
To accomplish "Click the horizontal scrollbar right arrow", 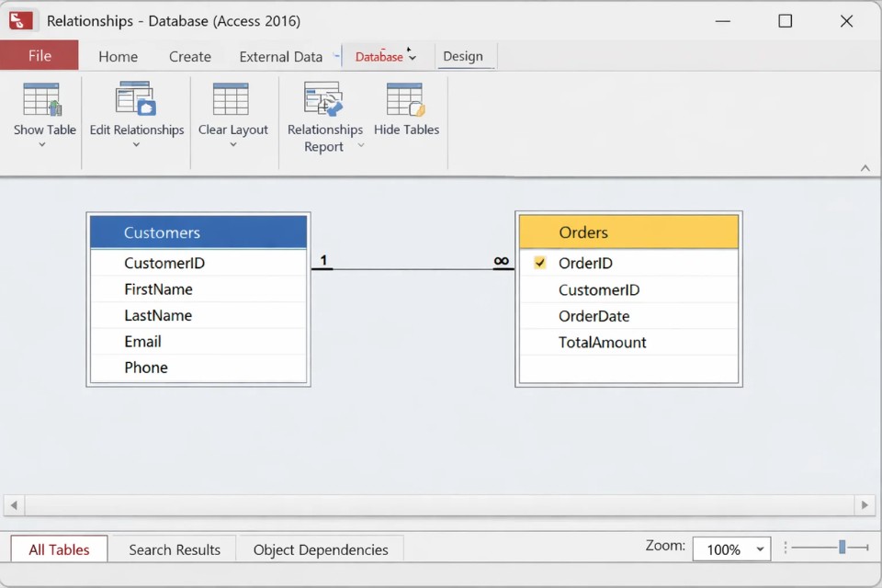I will (865, 505).
